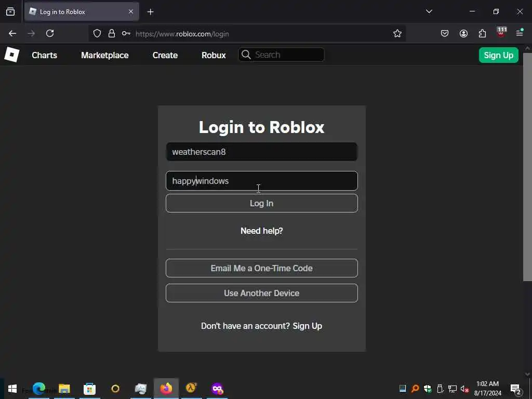Click the Sign Up link below the form
This screenshot has height=399, width=532.
(308, 326)
